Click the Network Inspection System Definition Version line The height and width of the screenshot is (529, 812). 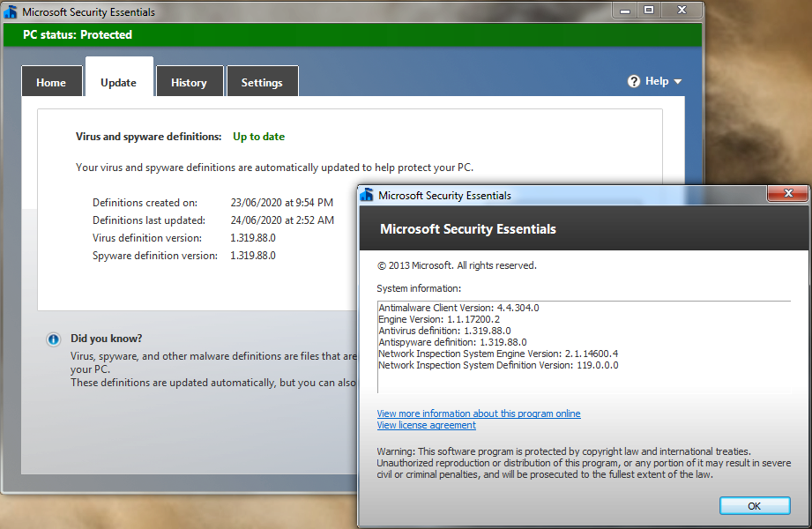point(498,365)
